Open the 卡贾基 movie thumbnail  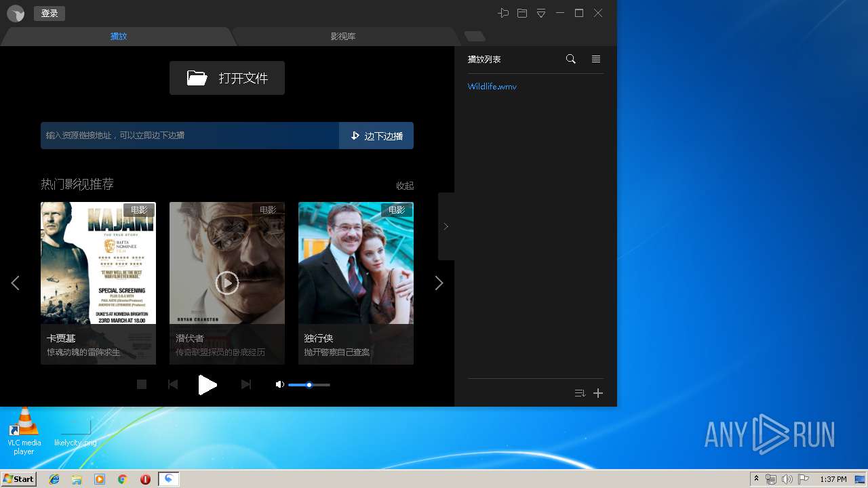click(x=98, y=283)
